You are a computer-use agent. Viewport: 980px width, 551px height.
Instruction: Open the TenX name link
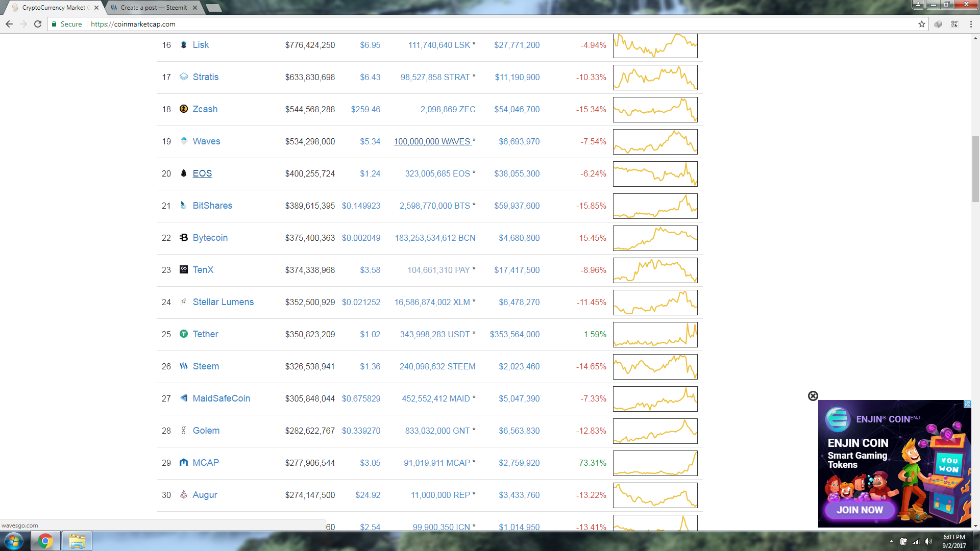(203, 270)
